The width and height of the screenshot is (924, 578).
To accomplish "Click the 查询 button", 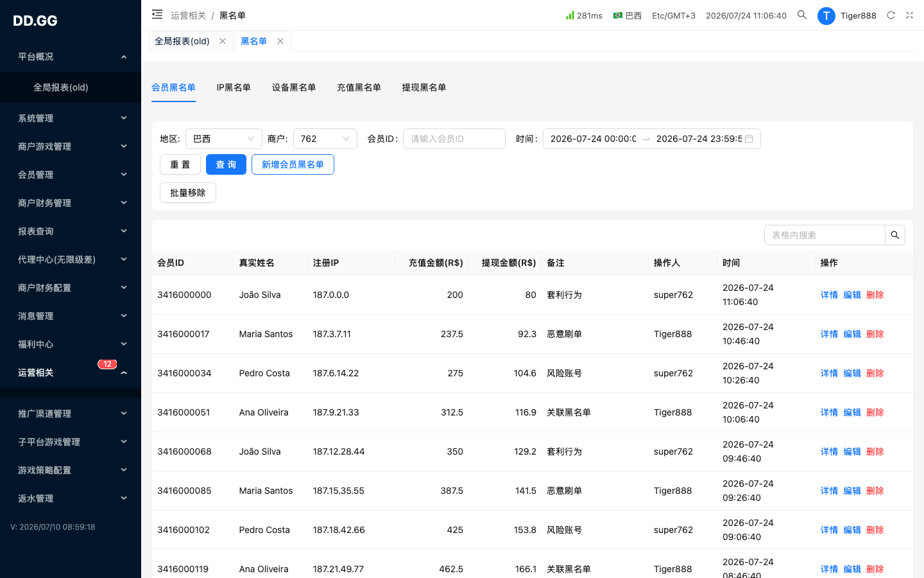I will (226, 164).
